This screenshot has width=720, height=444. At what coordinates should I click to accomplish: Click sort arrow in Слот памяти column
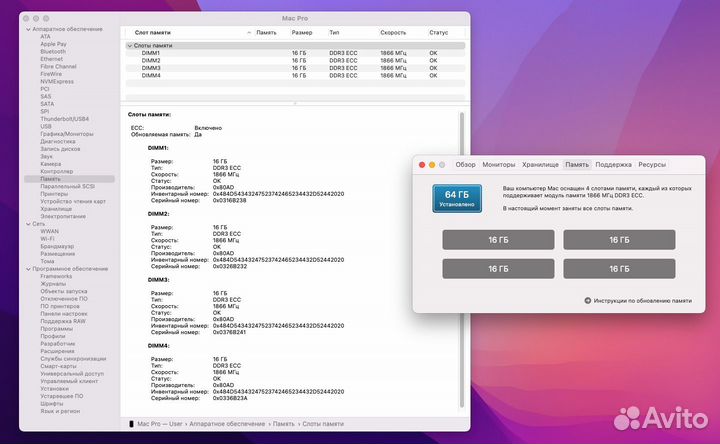coord(249,33)
